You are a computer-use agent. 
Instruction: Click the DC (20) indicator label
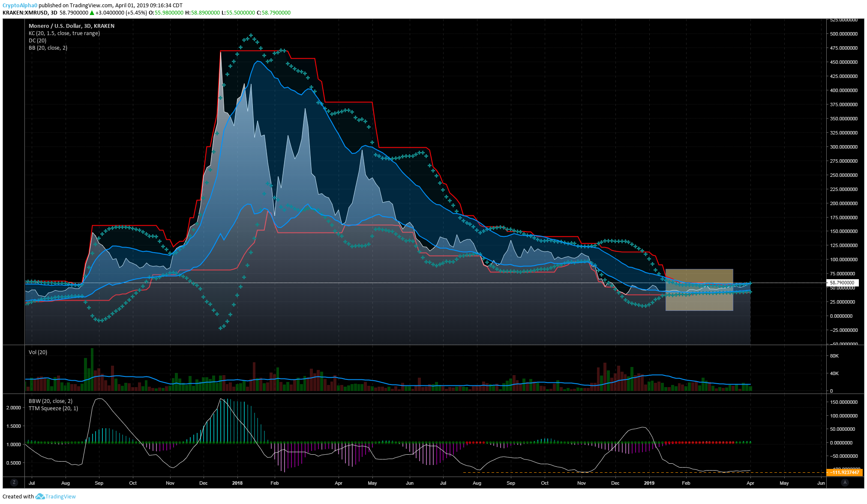38,41
